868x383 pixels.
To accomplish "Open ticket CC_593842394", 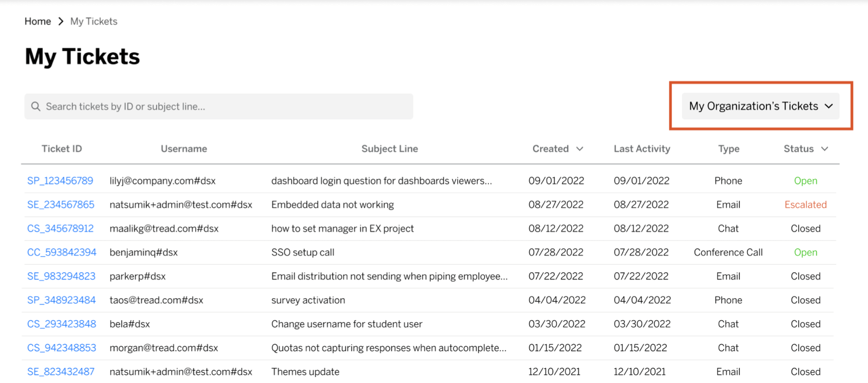I will 62,252.
